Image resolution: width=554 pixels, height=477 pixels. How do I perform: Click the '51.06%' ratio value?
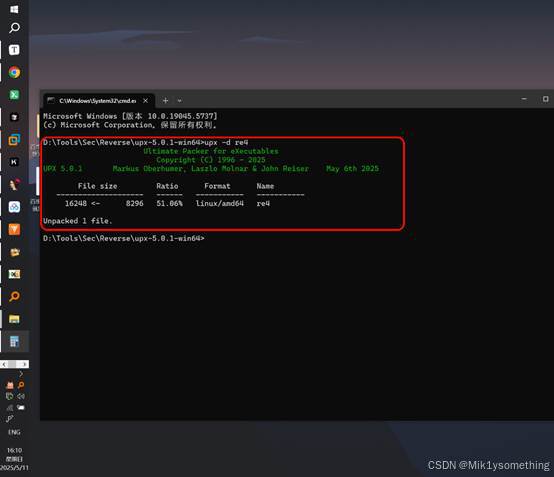pyautogui.click(x=170, y=204)
